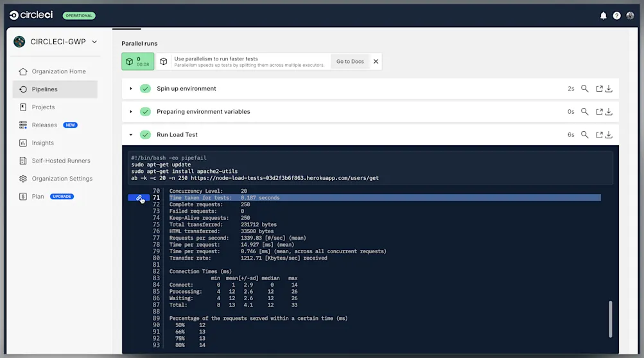
Task: Click the Insights chart icon
Action: (x=23, y=143)
